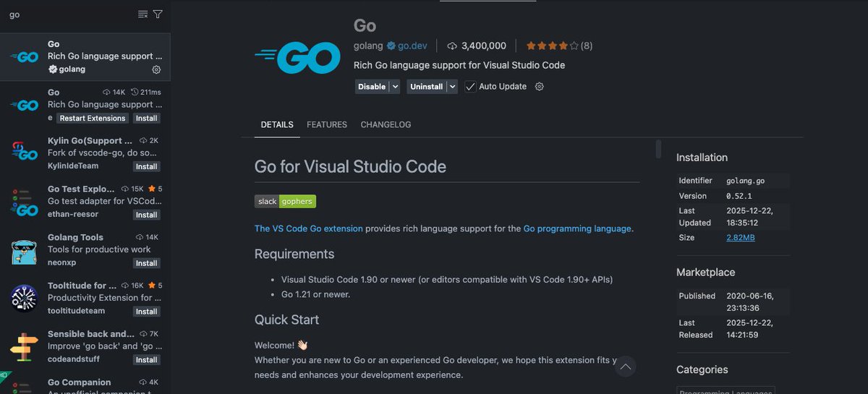
Task: Install the Kylin Go extension
Action: (146, 166)
